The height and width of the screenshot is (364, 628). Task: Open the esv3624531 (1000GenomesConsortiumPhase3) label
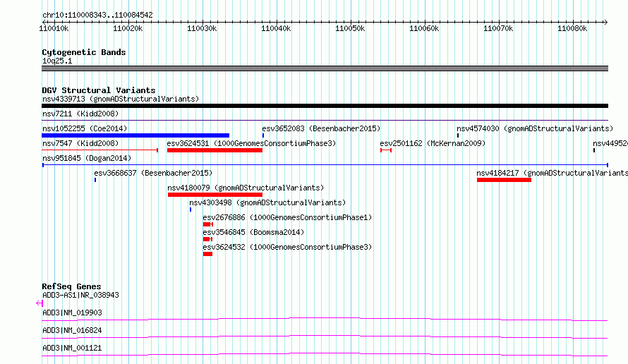(x=251, y=143)
